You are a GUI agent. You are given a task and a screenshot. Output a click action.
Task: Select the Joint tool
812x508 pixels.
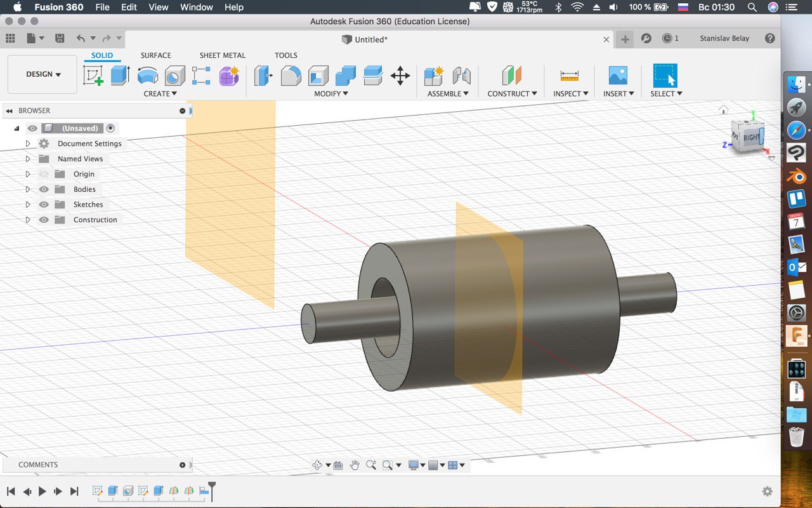pyautogui.click(x=461, y=76)
